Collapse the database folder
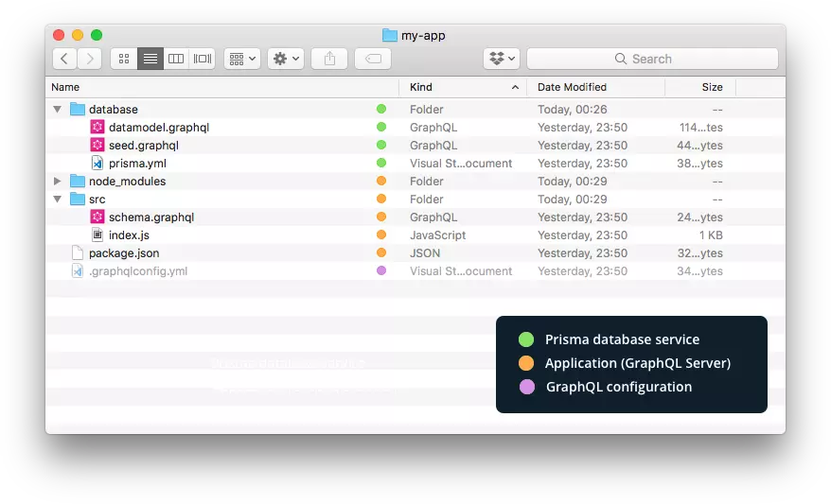Screen dimensions: 831x504 (57, 110)
